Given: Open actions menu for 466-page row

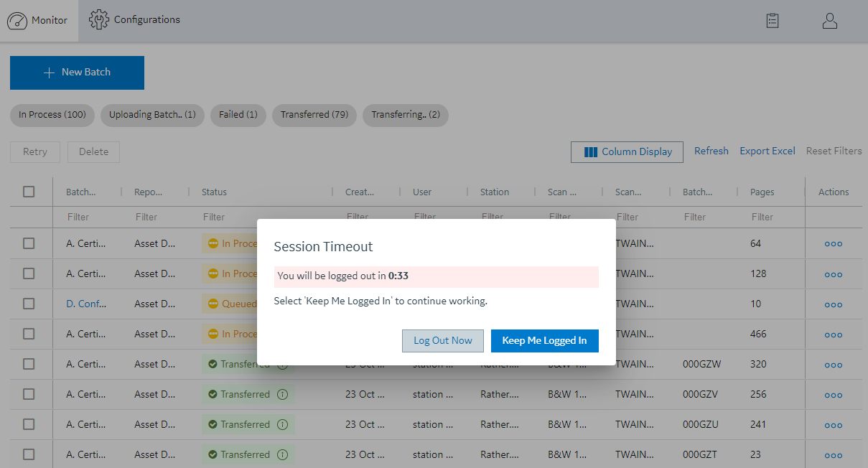Looking at the screenshot, I should [x=834, y=334].
